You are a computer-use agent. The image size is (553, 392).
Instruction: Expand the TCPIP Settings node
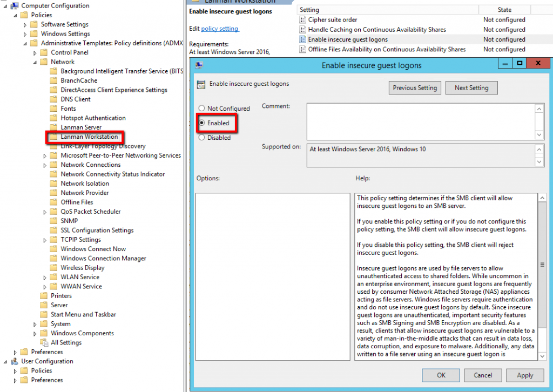(x=45, y=240)
